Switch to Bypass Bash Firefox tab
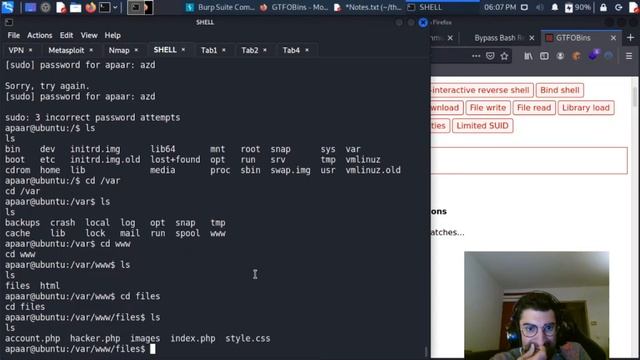The width and height of the screenshot is (640, 360). click(499, 38)
